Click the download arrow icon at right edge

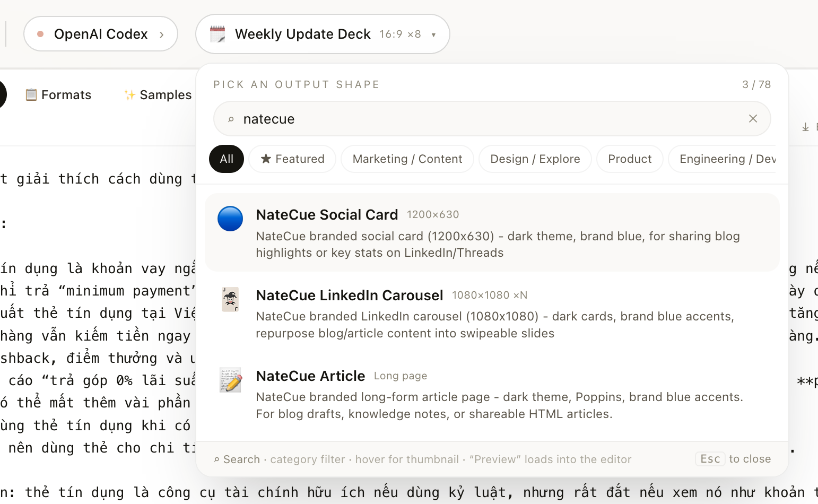tap(805, 127)
